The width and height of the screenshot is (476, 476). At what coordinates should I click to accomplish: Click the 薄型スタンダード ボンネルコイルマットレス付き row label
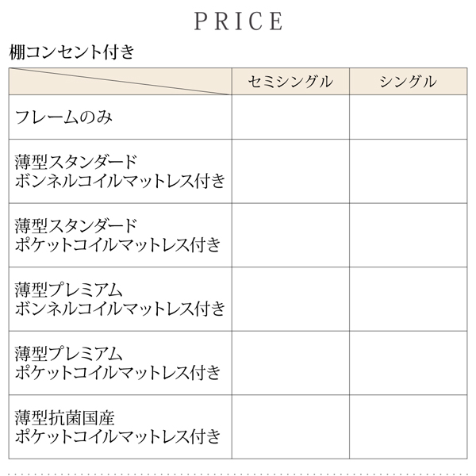click(121, 171)
